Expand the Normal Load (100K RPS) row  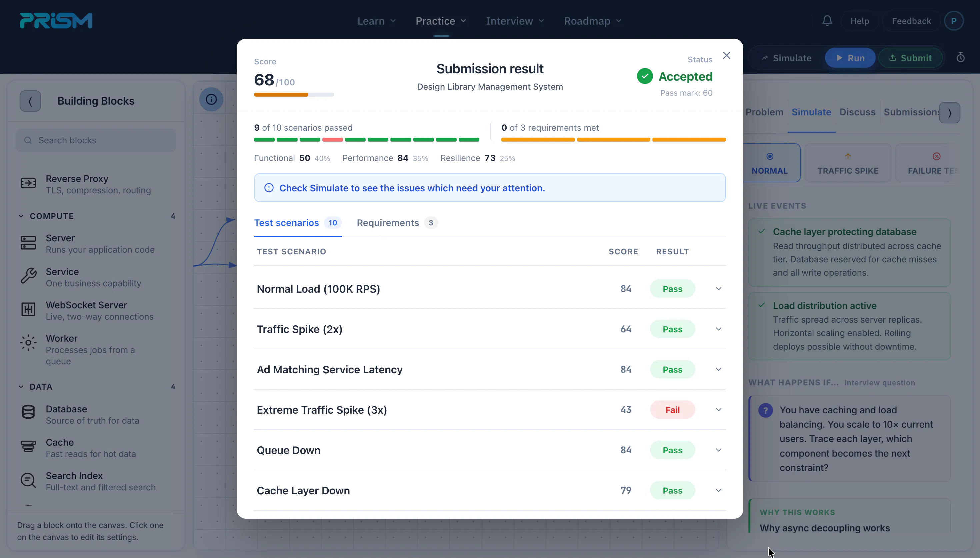719,289
